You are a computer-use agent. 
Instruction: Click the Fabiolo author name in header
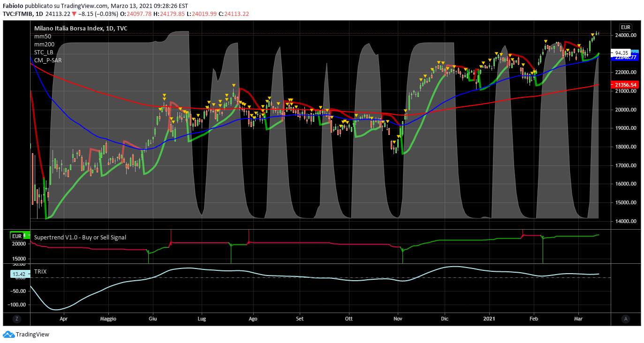coord(14,6)
